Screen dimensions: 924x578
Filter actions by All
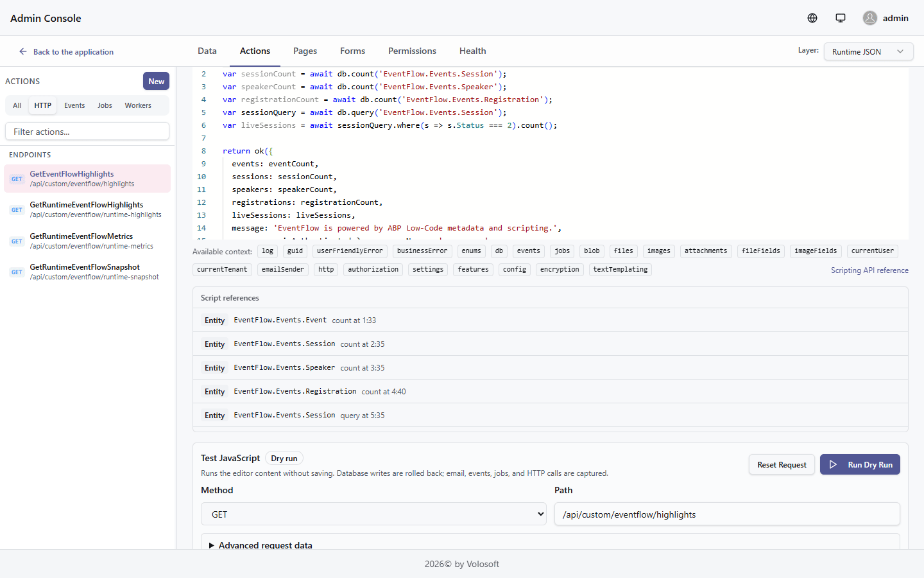[x=17, y=105]
